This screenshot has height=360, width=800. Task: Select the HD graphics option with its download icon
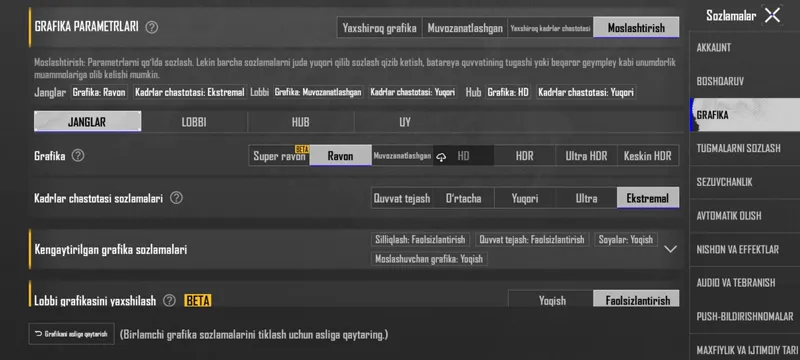(x=463, y=156)
